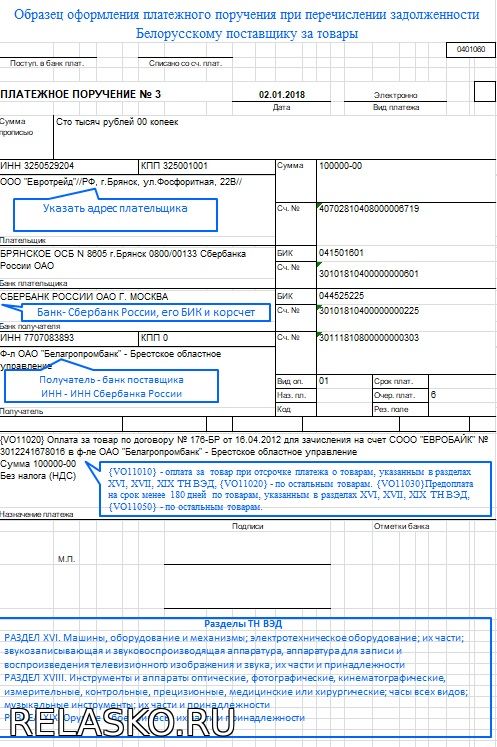Click the payer bank BIK 041501601

pos(341,252)
